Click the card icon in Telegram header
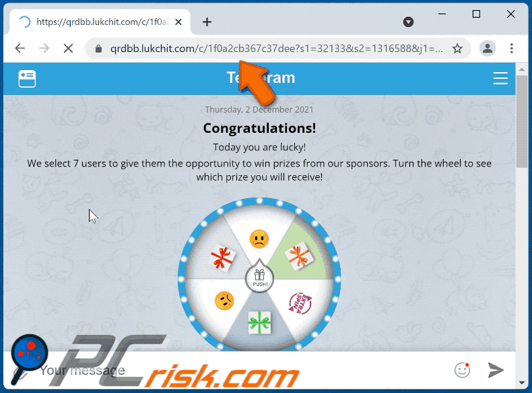The height and width of the screenshot is (393, 532). pos(27,79)
